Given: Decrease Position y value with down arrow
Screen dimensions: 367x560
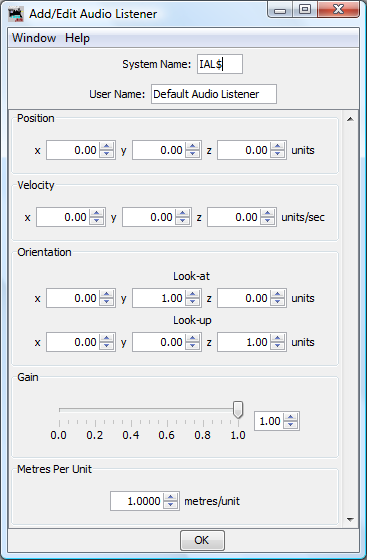Looking at the screenshot, I should click(192, 154).
